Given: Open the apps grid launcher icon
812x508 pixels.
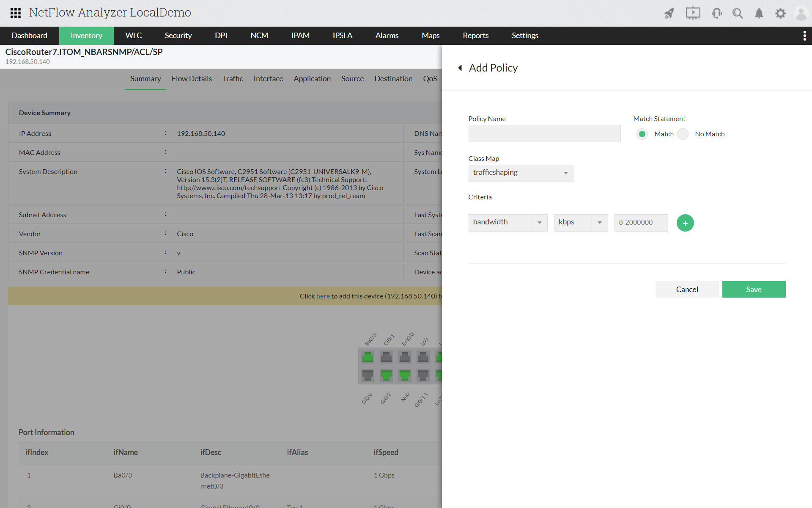Looking at the screenshot, I should coord(16,13).
